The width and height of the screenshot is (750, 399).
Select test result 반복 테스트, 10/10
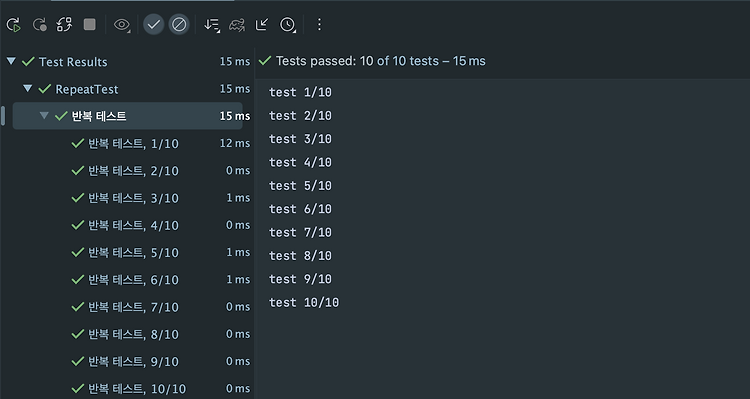pyautogui.click(x=160, y=388)
